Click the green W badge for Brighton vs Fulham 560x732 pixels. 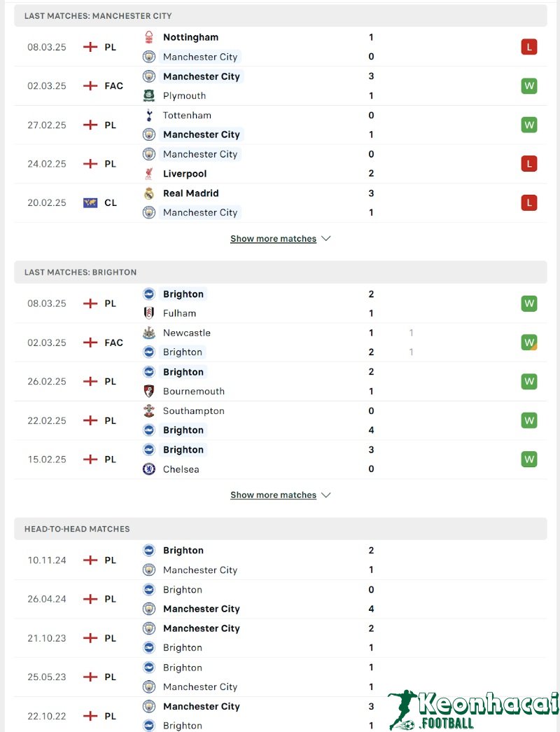click(x=529, y=303)
